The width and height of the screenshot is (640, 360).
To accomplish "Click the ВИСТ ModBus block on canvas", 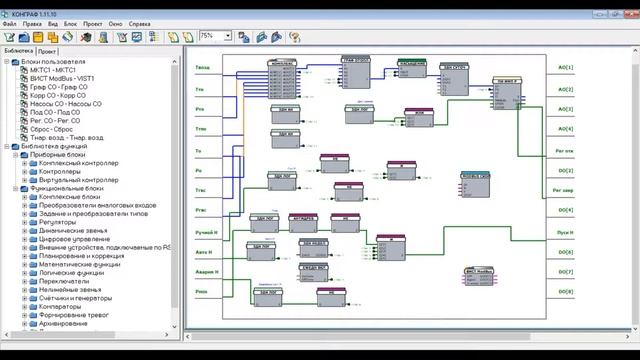I will tap(479, 276).
